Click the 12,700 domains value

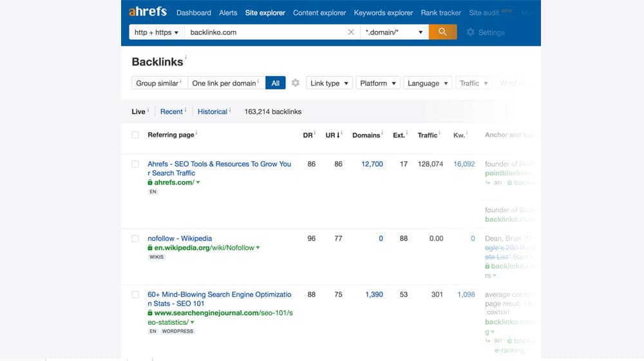[372, 164]
